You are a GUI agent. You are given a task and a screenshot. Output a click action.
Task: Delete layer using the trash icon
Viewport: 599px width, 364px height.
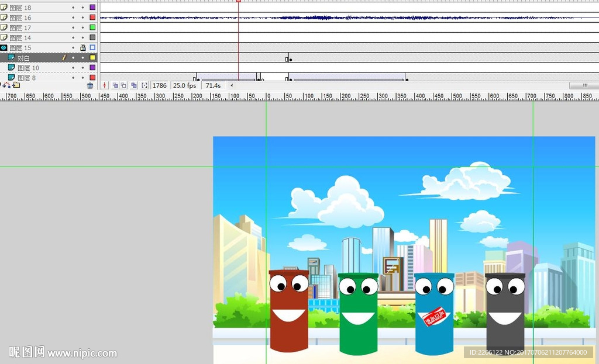click(x=90, y=85)
